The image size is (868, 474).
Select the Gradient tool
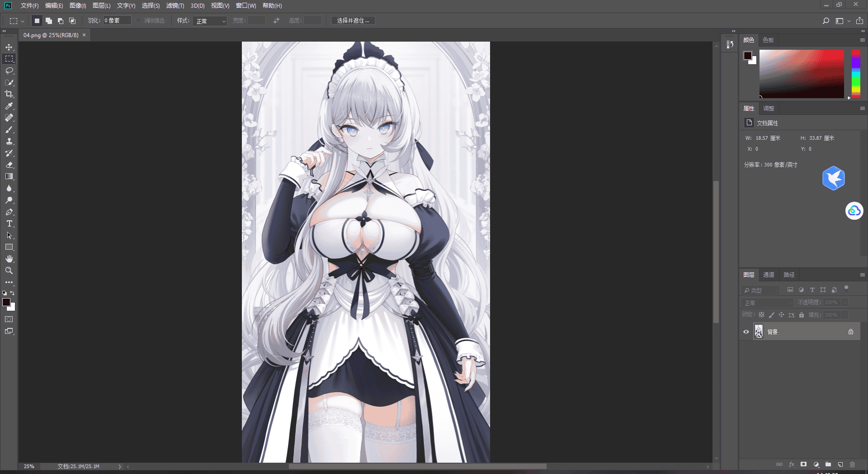coord(9,176)
